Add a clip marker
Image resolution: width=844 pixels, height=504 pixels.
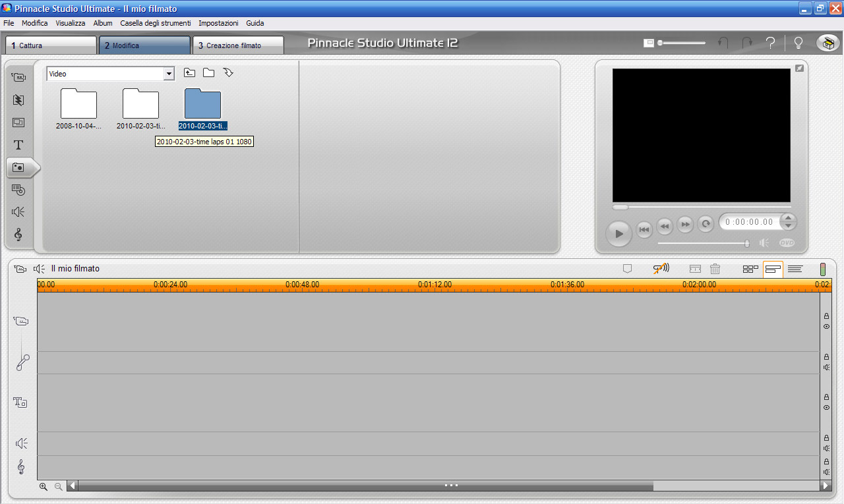pyautogui.click(x=628, y=269)
